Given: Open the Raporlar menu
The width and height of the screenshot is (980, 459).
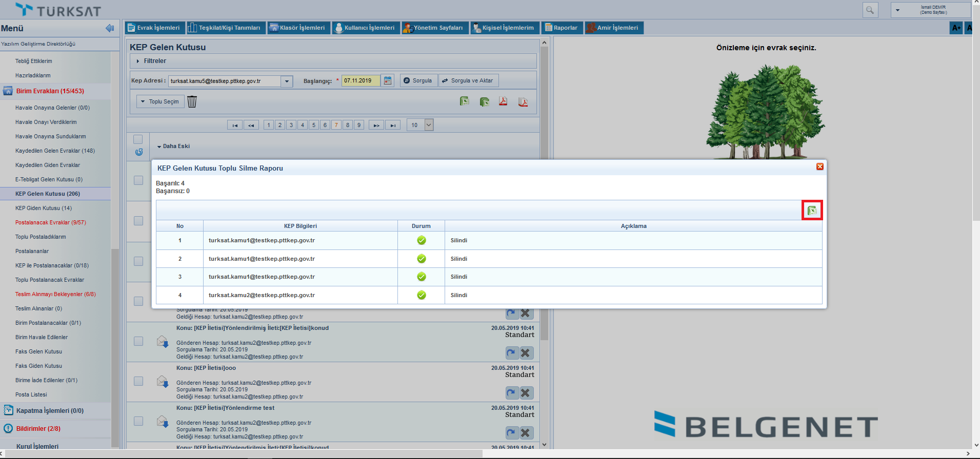Looking at the screenshot, I should (562, 28).
